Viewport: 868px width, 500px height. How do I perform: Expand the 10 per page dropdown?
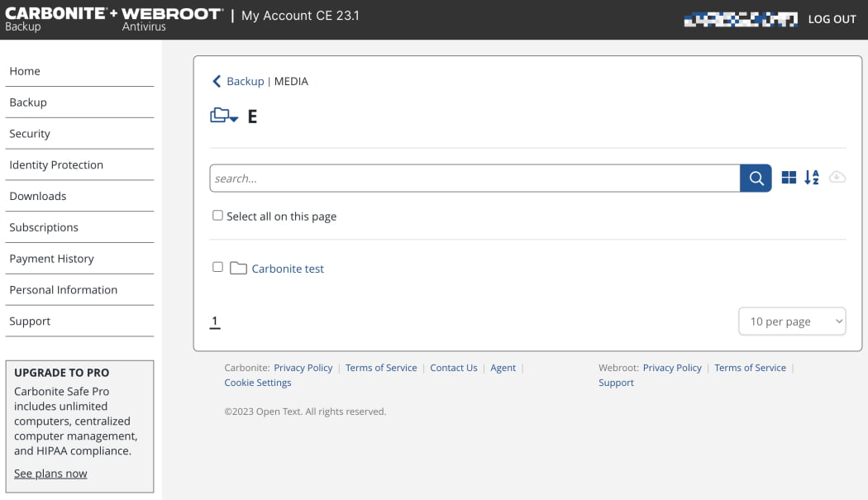[791, 321]
